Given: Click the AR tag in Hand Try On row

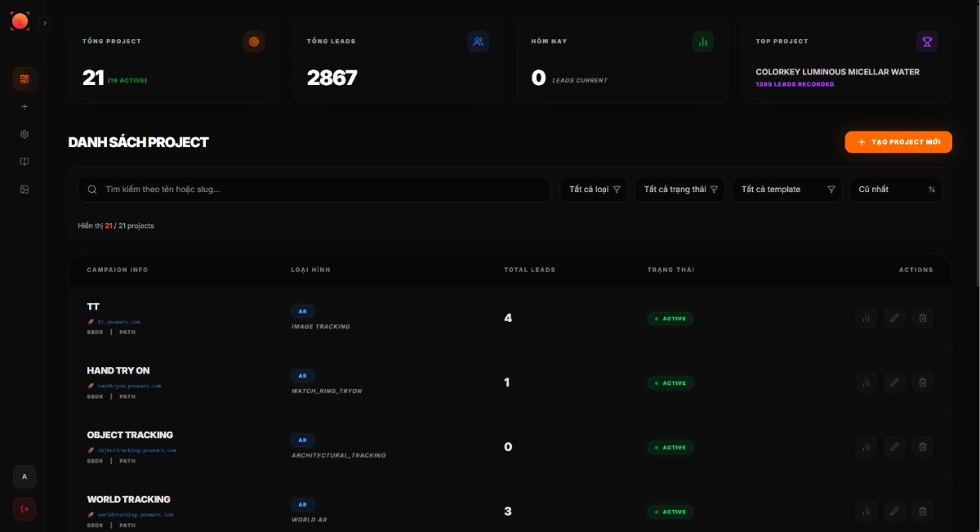Looking at the screenshot, I should click(x=302, y=376).
